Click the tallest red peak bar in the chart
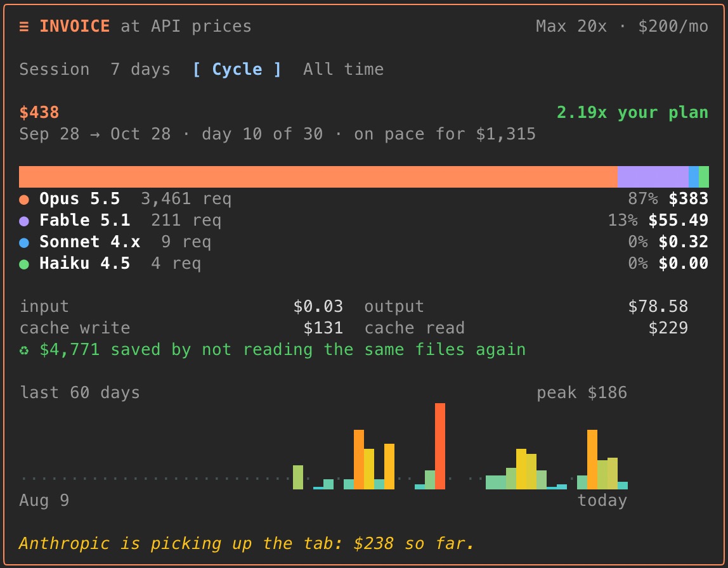728x568 pixels. click(440, 446)
